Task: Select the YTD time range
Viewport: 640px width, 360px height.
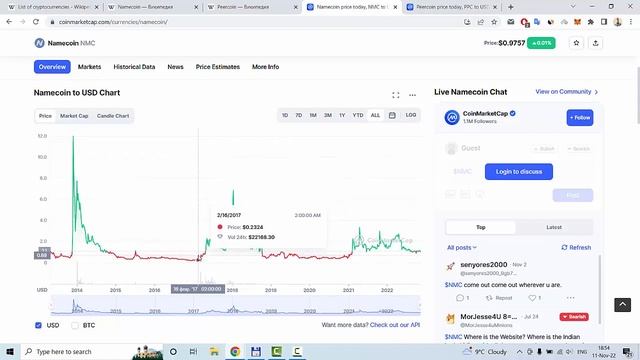Action: tap(358, 116)
